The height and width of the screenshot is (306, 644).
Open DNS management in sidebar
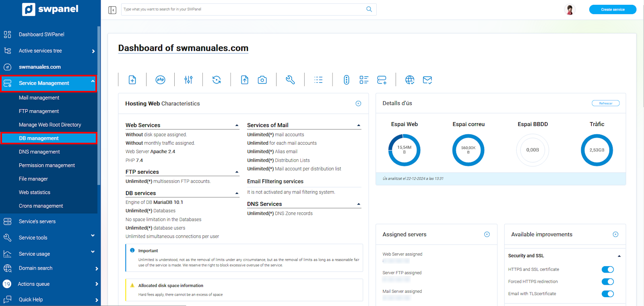pos(39,152)
